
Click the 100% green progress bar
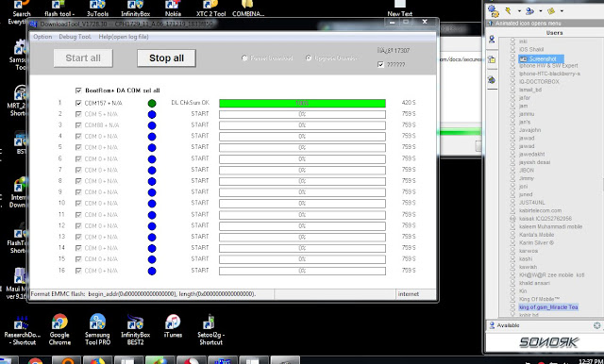click(302, 103)
